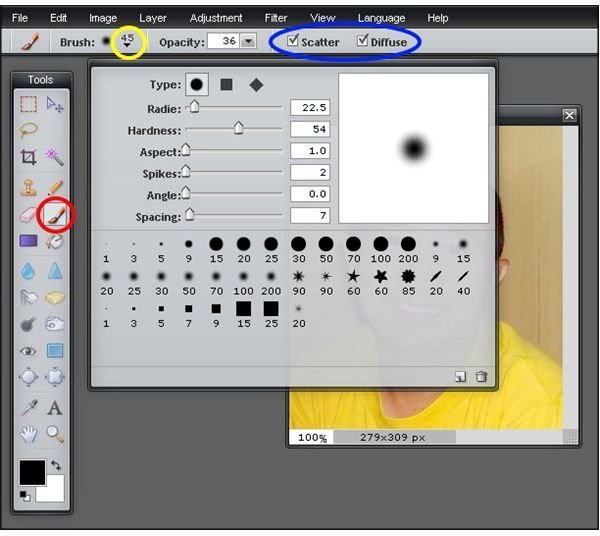The width and height of the screenshot is (600, 536).
Task: Select the Smudge finger tool
Action: click(29, 298)
